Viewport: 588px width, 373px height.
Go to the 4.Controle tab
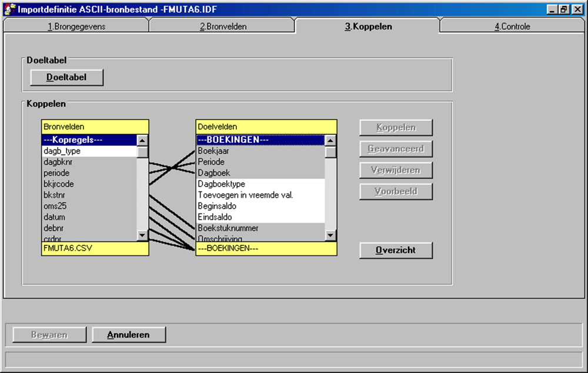[x=512, y=26]
